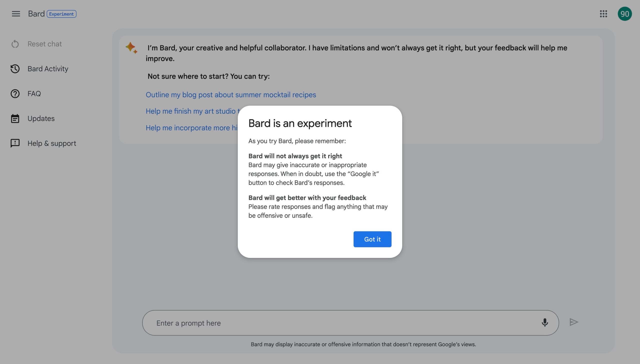The width and height of the screenshot is (640, 364).
Task: Click the 'Bard is an experiment' heading
Action: pos(300,123)
